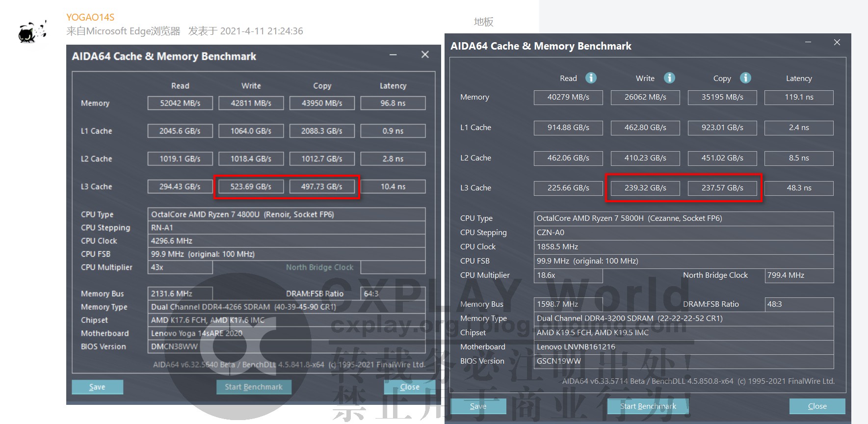Click Save in the Ryzen 7 5800H window
Viewport: 868px width, 424px height.
click(x=478, y=406)
